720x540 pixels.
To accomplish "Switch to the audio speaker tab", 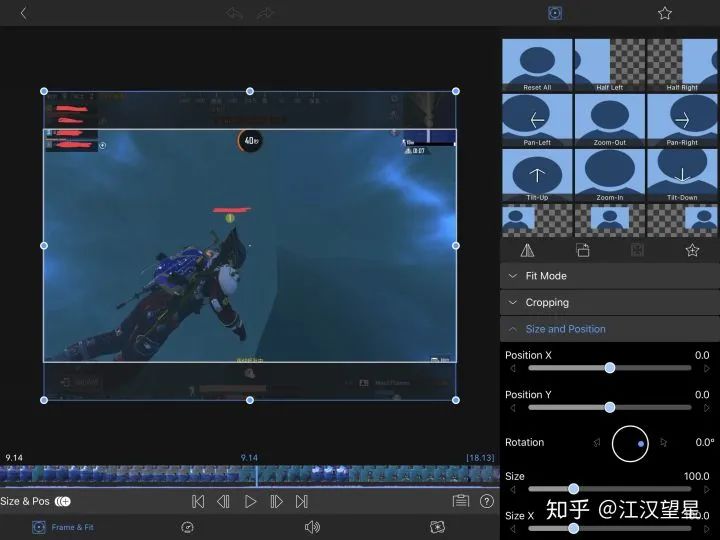I will tap(312, 528).
